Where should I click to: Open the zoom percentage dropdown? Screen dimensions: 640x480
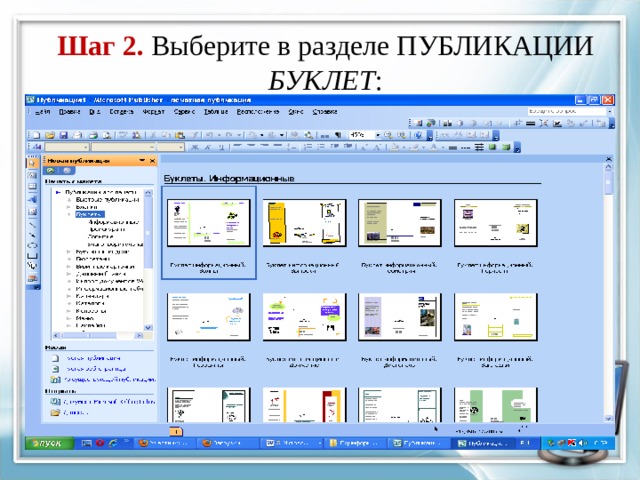378,135
